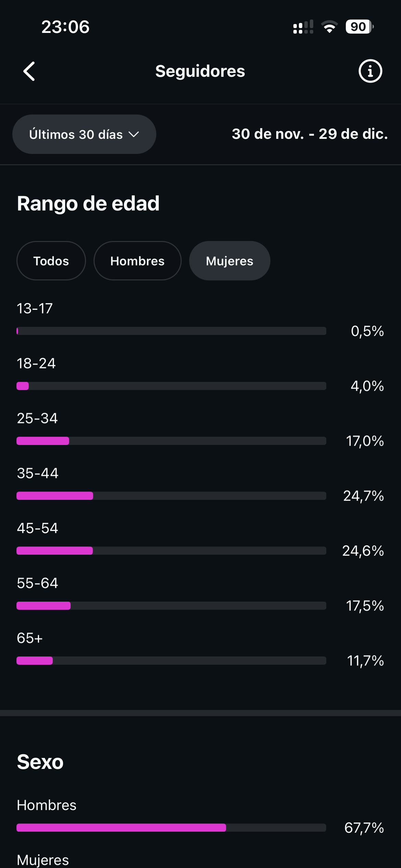Tap the Rango de edad section heading
The height and width of the screenshot is (868, 401).
pos(88,203)
